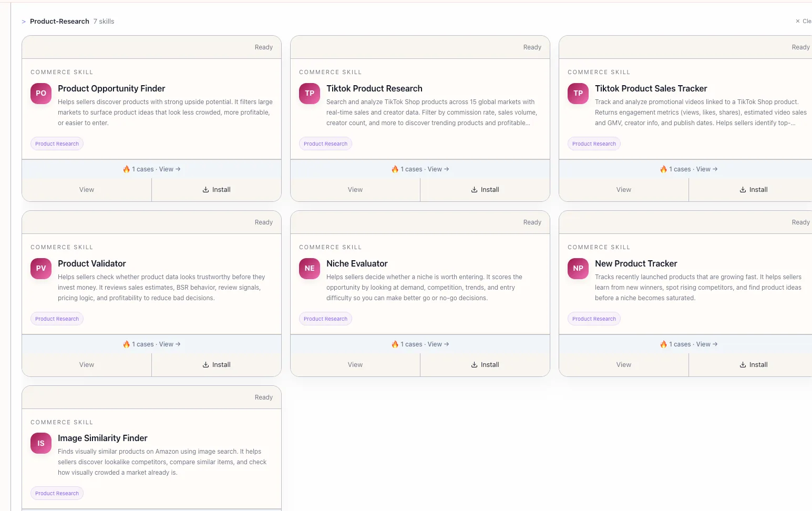Image resolution: width=812 pixels, height=511 pixels.
Task: Click Product Research tag on New Product Tracker
Action: (x=594, y=319)
